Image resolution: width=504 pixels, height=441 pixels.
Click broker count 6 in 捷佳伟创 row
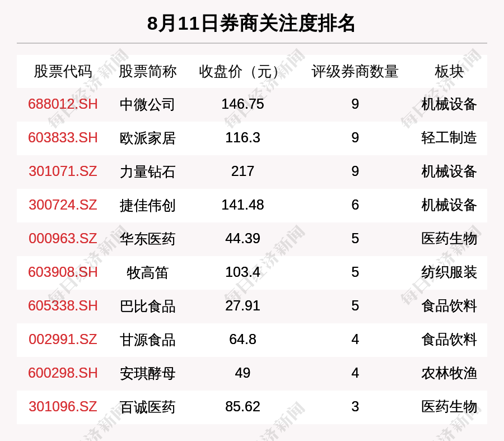(x=355, y=205)
